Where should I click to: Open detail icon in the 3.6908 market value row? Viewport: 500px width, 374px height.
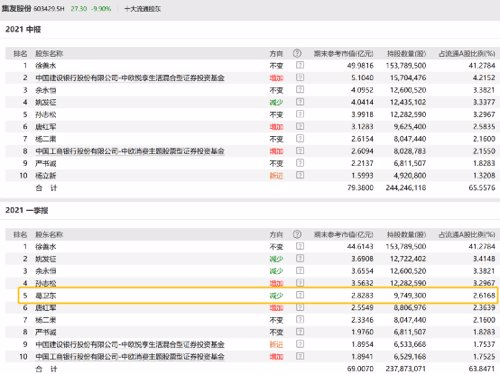pos(300,258)
